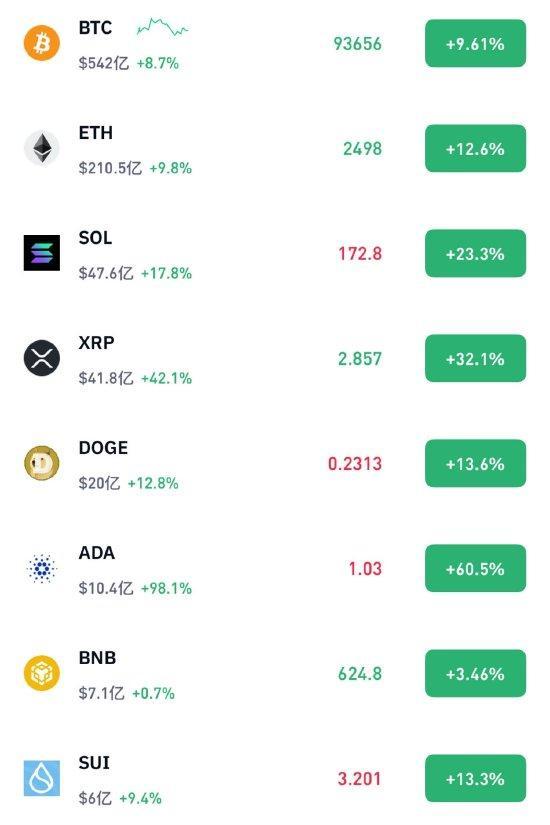
Task: Tap the Bitcoin coin icon
Action: pyautogui.click(x=42, y=43)
